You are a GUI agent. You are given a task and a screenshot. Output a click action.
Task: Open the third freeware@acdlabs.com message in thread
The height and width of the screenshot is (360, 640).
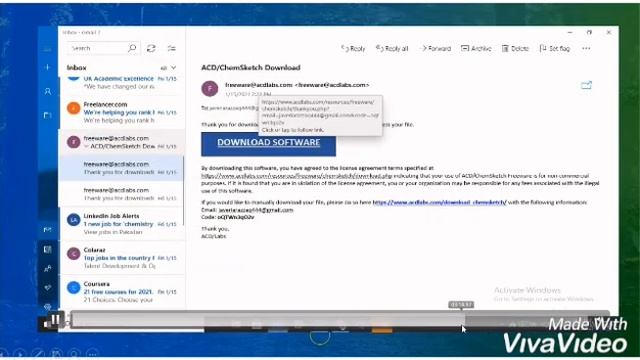click(x=122, y=194)
